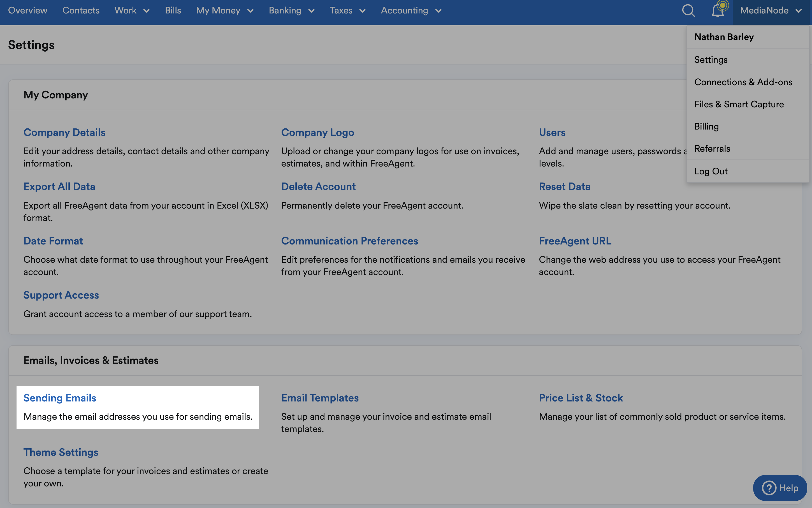The width and height of the screenshot is (812, 508).
Task: Expand the Work menu
Action: coord(132,10)
